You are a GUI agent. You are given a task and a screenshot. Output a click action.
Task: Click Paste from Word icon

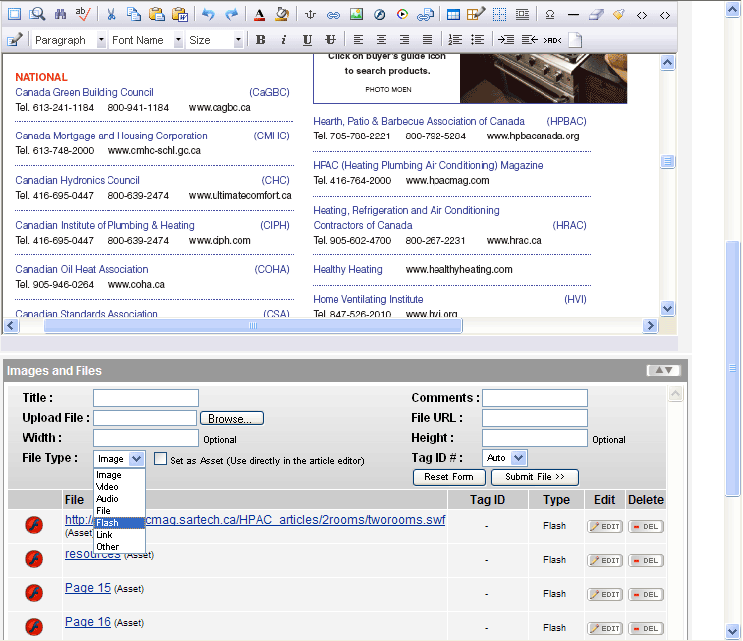(180, 15)
